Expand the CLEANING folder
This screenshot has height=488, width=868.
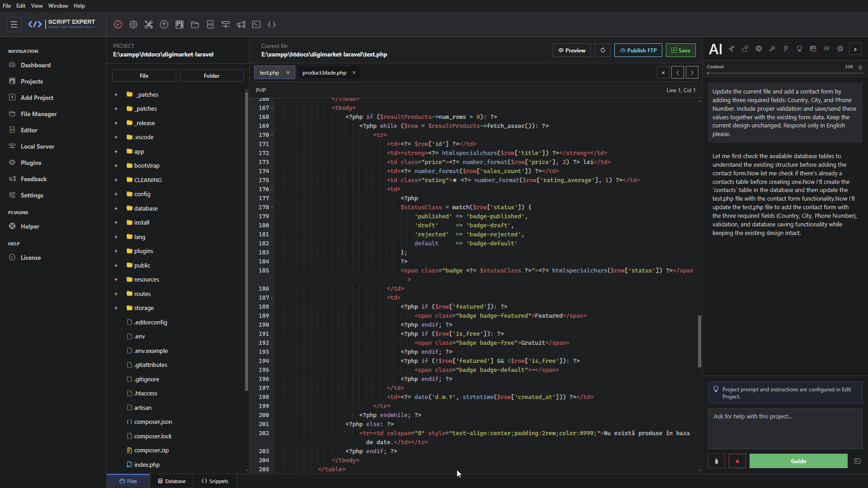(x=116, y=180)
